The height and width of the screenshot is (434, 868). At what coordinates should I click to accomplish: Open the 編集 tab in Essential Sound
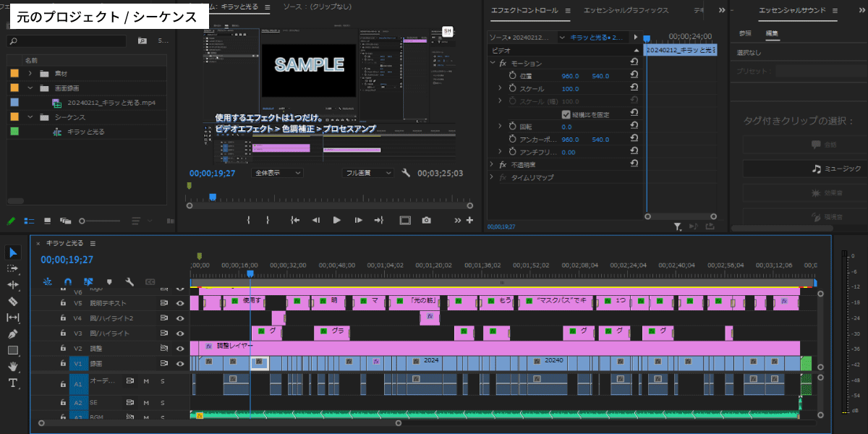(772, 33)
